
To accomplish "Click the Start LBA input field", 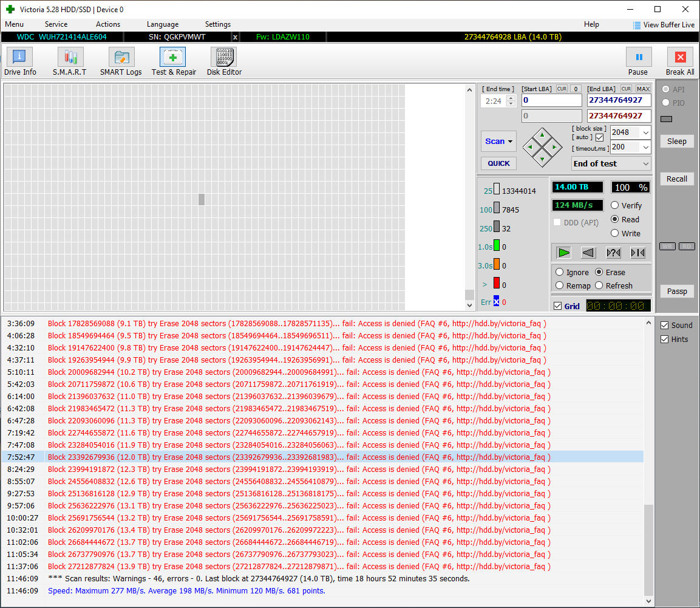I will click(x=552, y=100).
